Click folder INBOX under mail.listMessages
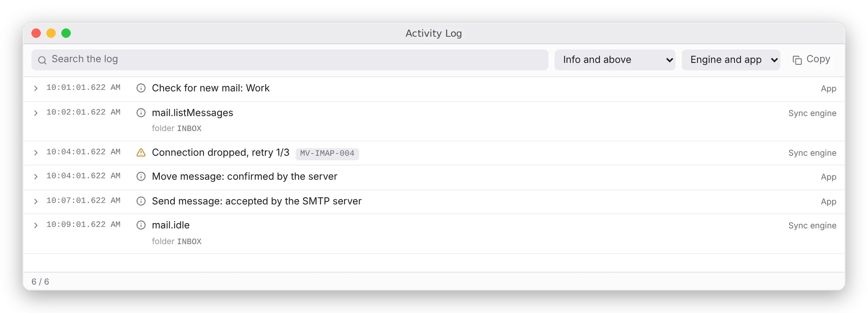Screen dimensions: 868x313 pyautogui.click(x=177, y=128)
